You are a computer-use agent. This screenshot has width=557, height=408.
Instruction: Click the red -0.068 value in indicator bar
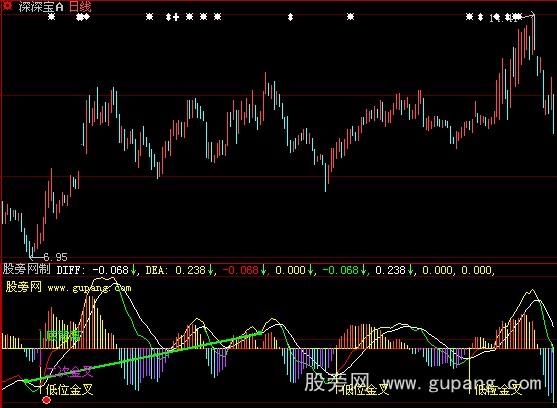[240, 270]
